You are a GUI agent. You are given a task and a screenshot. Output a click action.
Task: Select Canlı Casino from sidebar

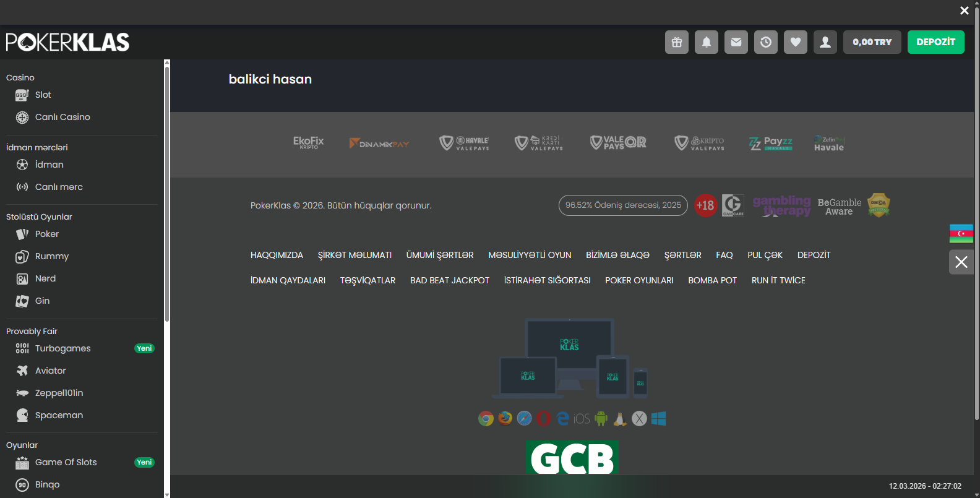62,117
